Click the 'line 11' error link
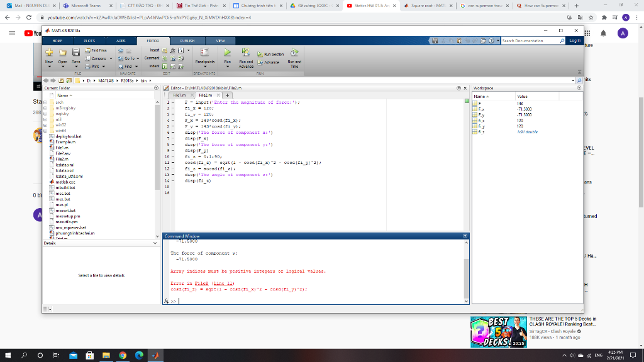This screenshot has height=362, width=644. tap(224, 283)
